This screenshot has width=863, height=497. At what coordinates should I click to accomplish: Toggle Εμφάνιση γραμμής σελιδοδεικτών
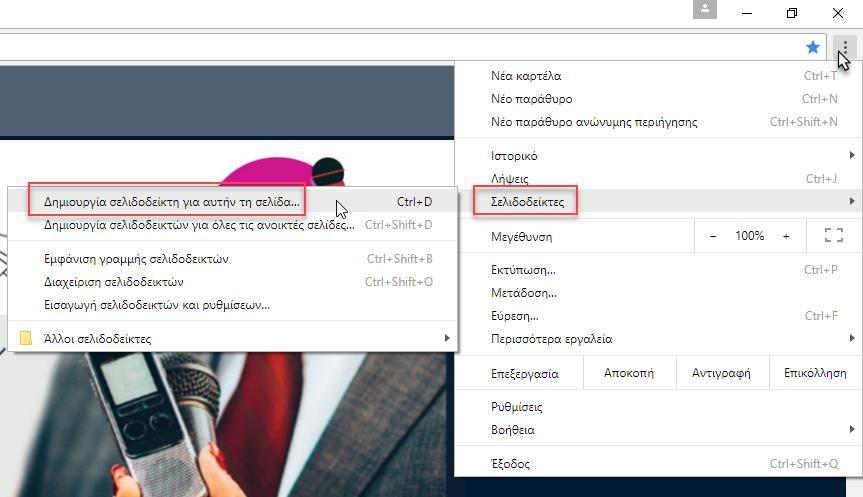tap(233, 259)
